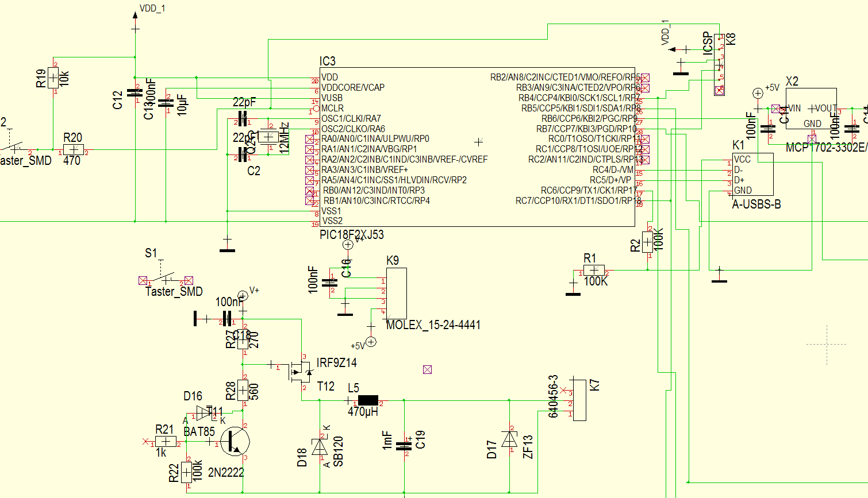Select the purple crossed marker near IRF9Z14
868x498 pixels.
[427, 369]
